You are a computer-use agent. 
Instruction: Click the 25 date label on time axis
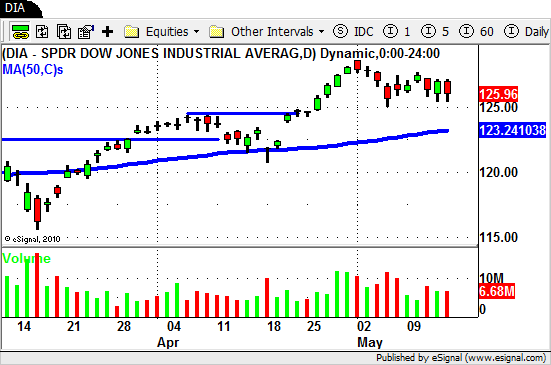(314, 326)
